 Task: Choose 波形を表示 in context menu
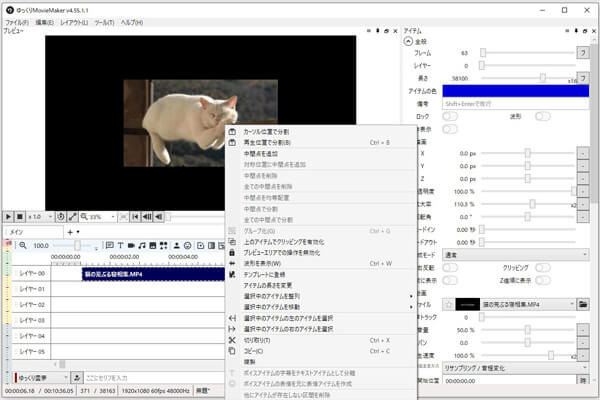tap(321, 264)
